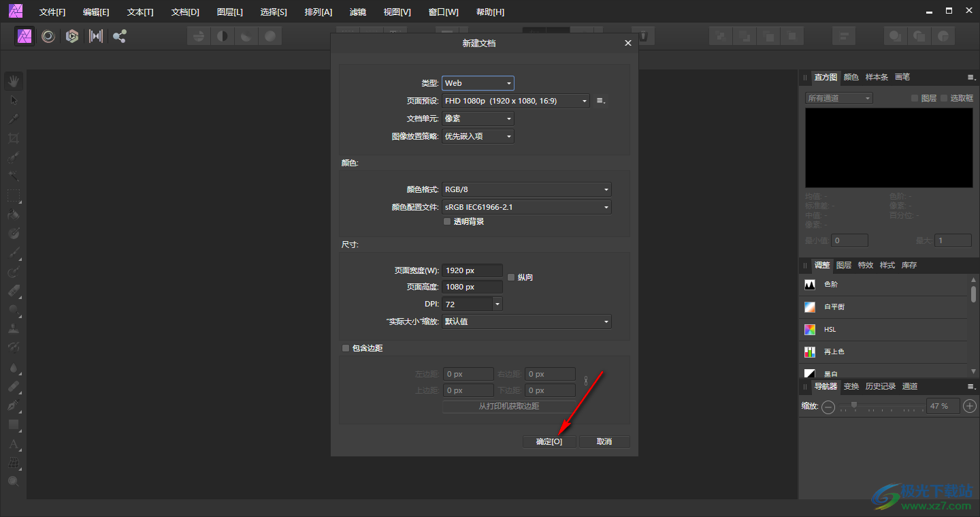Open the Develop Persona icon

[72, 36]
